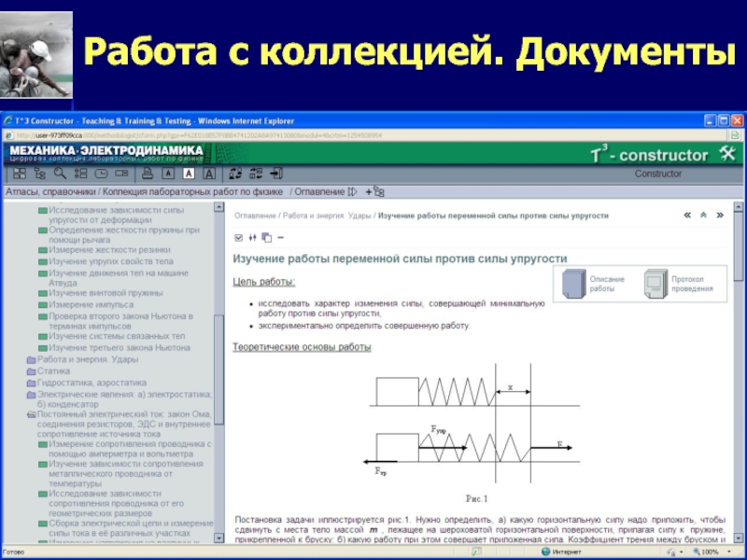747x560 pixels.
Task: Click the document pane scrollbar thumb
Action: 739,246
